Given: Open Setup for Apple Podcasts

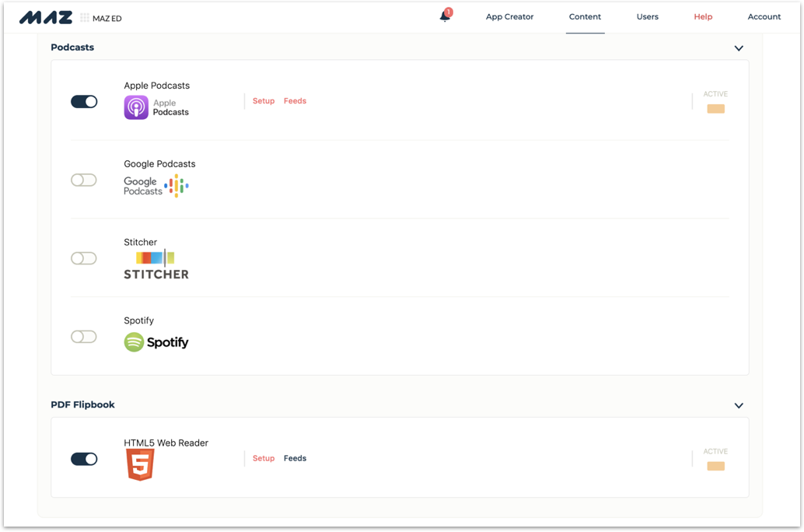Looking at the screenshot, I should pos(264,101).
